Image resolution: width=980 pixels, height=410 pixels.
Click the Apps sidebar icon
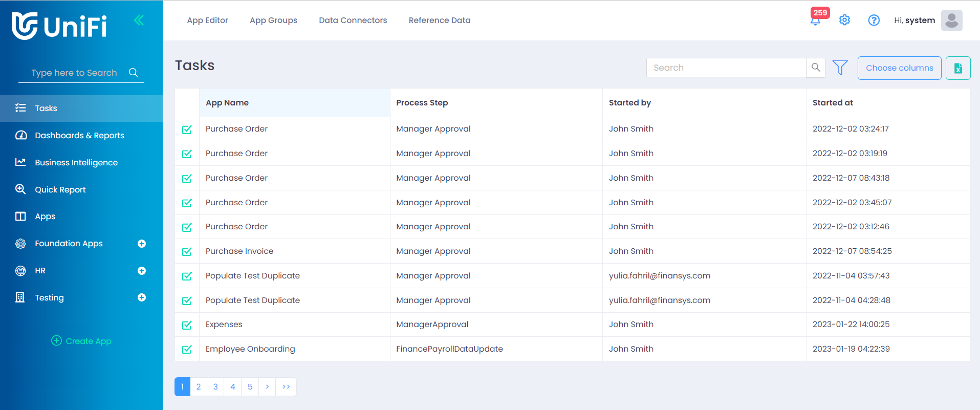click(x=20, y=216)
